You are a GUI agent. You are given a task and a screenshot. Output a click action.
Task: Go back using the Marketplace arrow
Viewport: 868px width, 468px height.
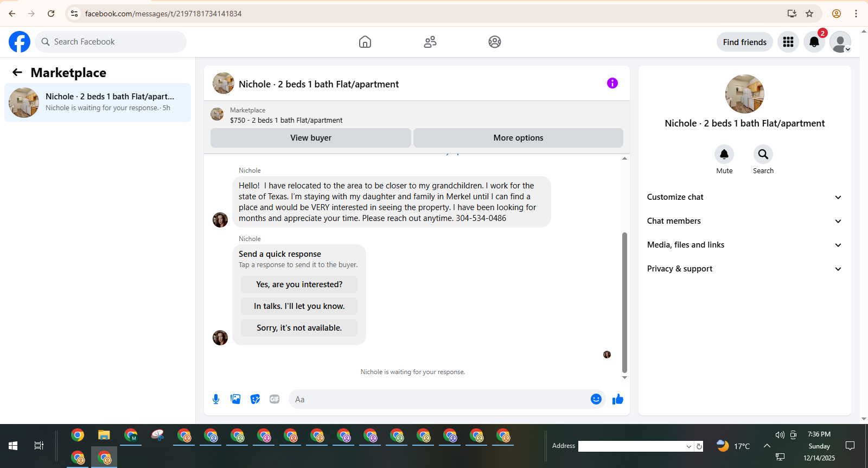[x=17, y=72]
